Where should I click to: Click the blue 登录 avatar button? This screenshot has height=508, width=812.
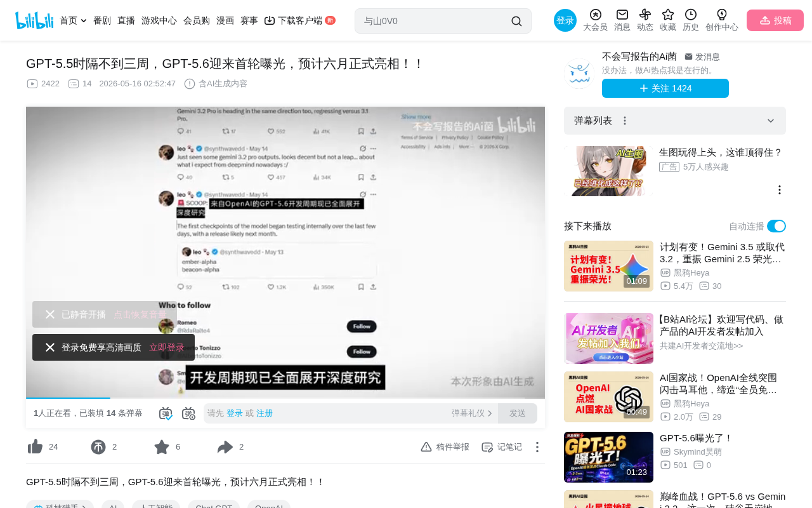(x=565, y=20)
